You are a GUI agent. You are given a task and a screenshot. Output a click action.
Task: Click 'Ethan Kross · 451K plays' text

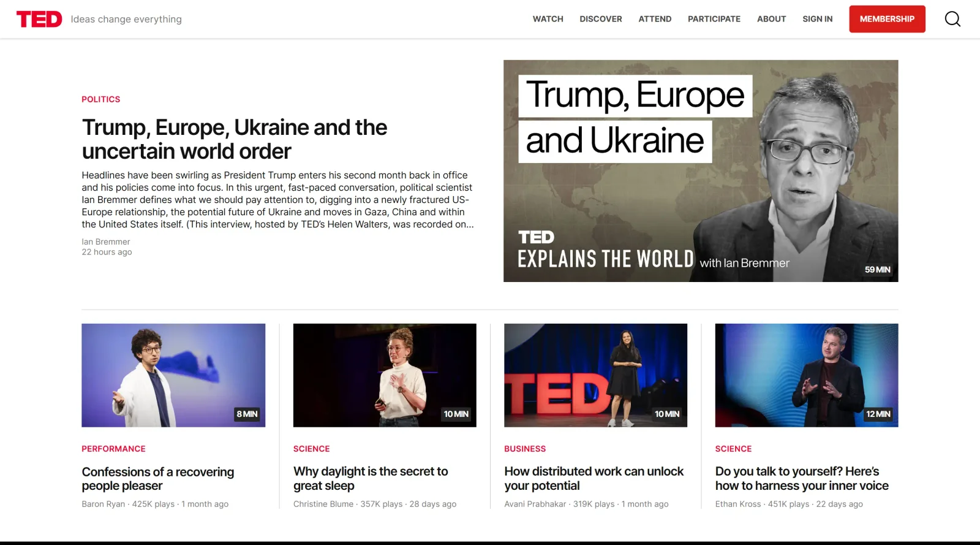coord(762,504)
